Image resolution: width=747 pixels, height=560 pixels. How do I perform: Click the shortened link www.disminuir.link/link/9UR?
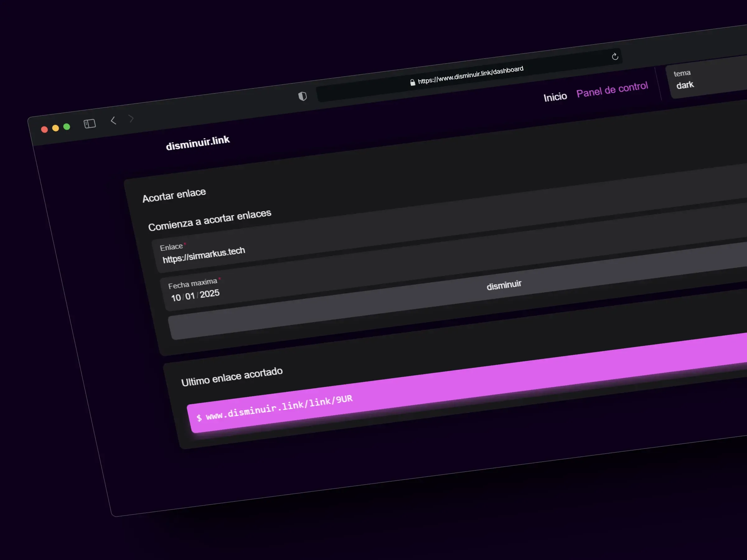pyautogui.click(x=279, y=408)
